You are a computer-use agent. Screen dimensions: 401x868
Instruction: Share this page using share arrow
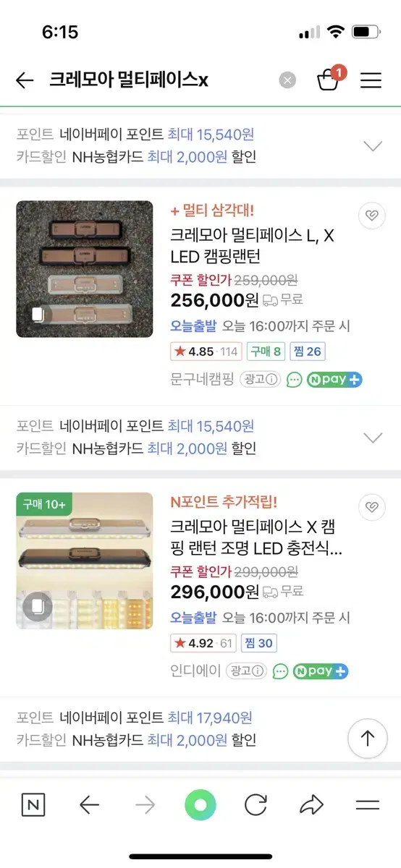tap(311, 805)
